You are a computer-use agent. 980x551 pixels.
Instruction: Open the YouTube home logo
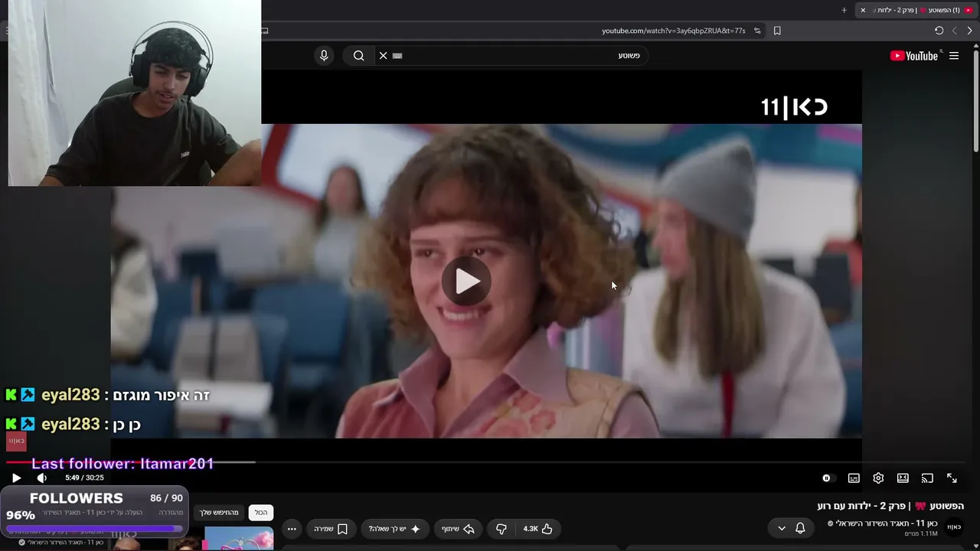914,56
